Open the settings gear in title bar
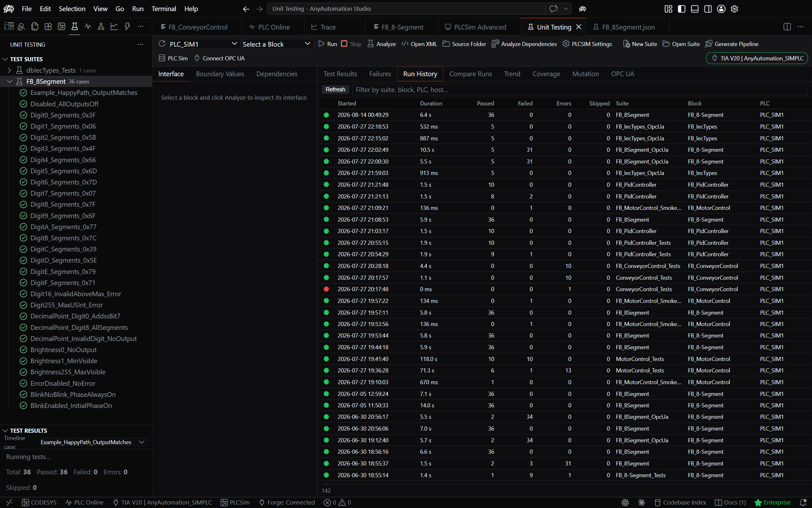Screen dimensions: 812x508 coord(735,9)
